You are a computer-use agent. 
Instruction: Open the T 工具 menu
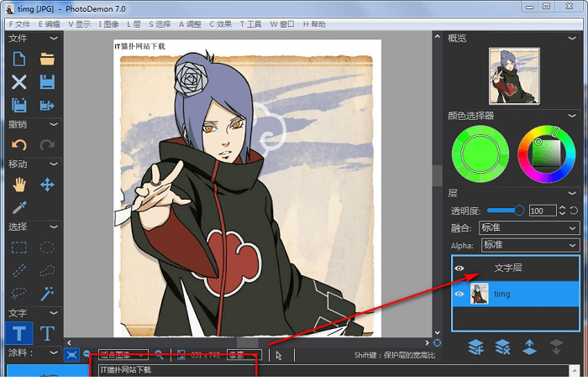point(250,24)
